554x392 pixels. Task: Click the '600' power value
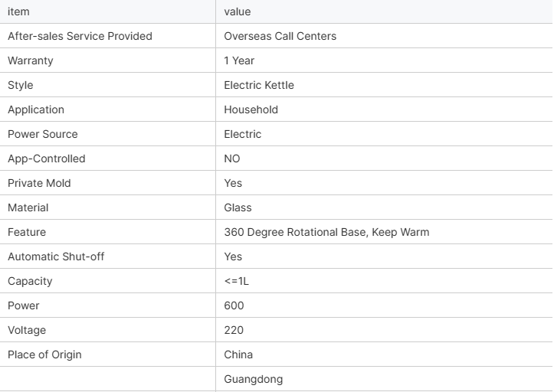pos(234,305)
